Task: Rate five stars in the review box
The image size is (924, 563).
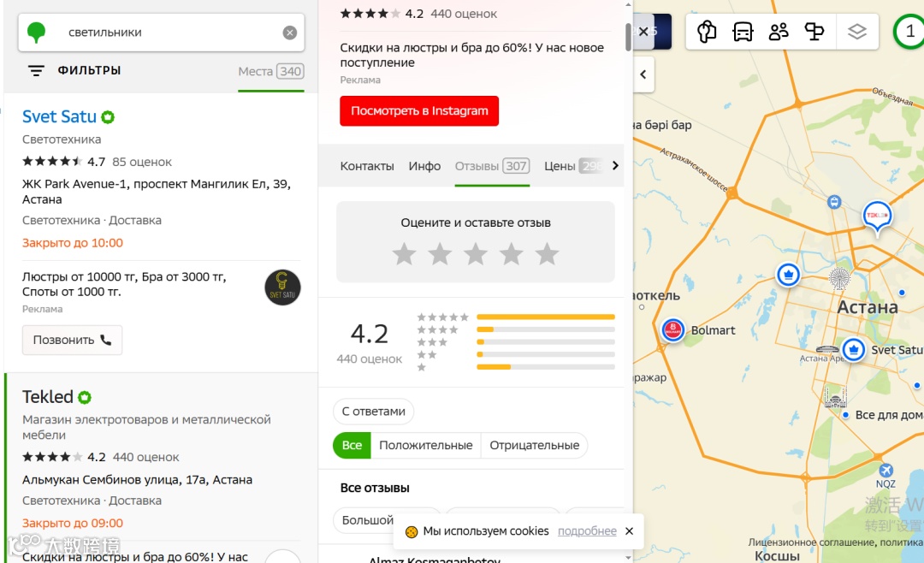Action: pyautogui.click(x=547, y=254)
